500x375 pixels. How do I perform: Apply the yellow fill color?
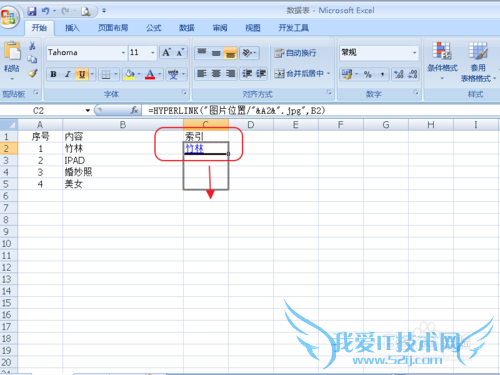tap(129, 74)
